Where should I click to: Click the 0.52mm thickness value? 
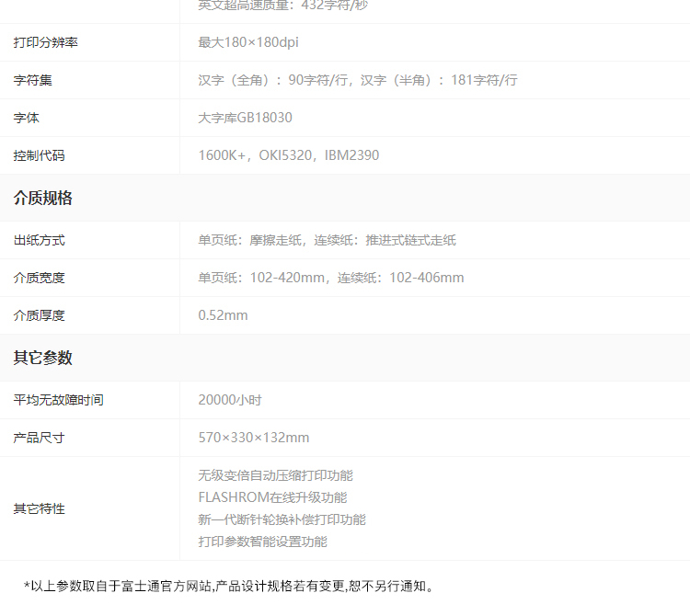click(223, 315)
